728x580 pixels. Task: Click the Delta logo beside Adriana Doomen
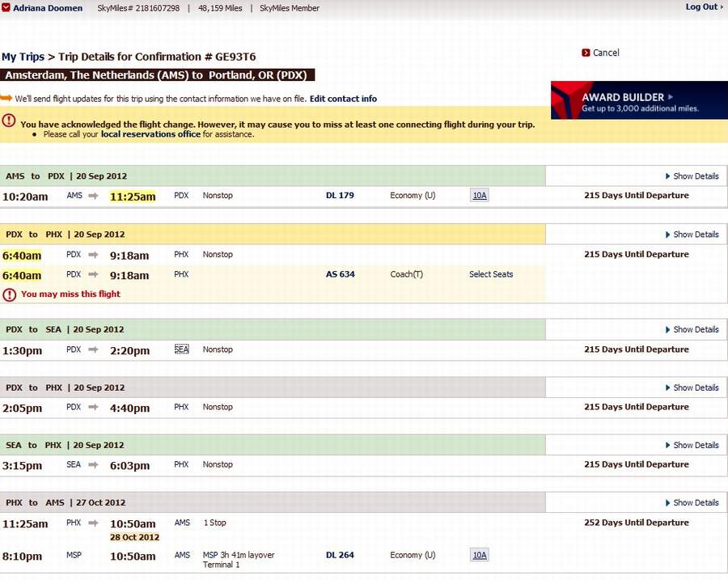[6, 8]
